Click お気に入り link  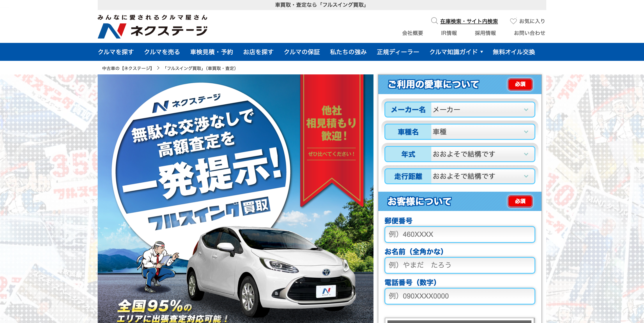point(532,21)
